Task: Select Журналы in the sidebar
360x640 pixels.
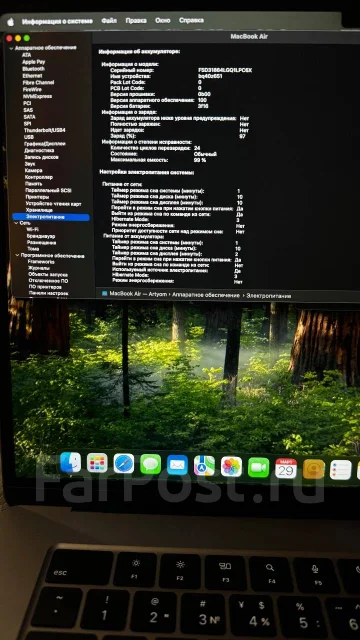Action: click(x=39, y=268)
